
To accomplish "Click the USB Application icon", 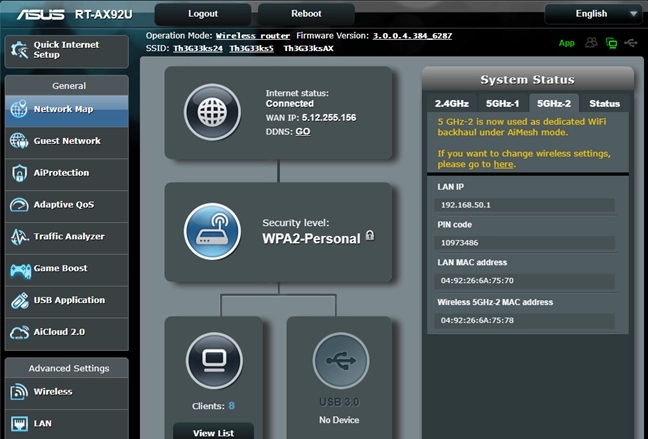I will pyautogui.click(x=19, y=301).
